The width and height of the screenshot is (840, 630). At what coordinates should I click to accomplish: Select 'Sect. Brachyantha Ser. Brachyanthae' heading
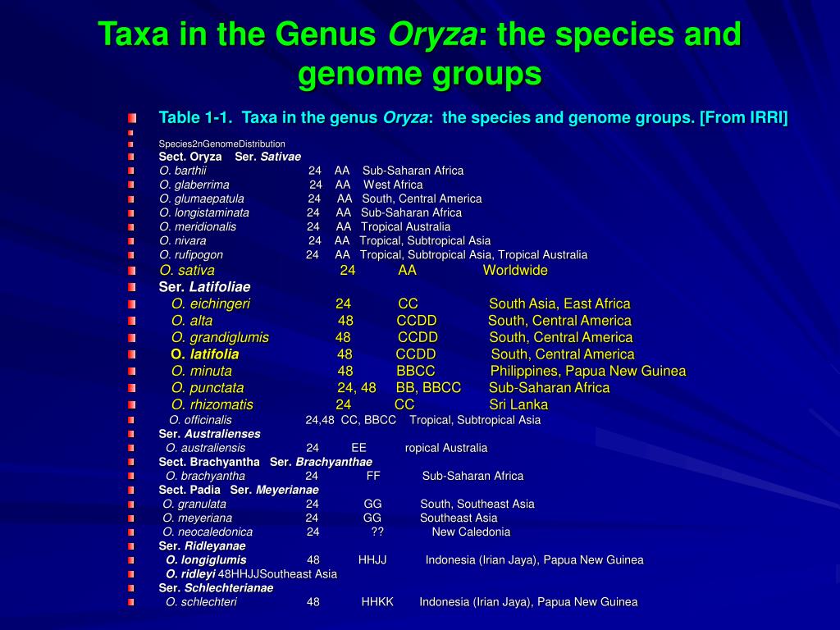coord(265,463)
